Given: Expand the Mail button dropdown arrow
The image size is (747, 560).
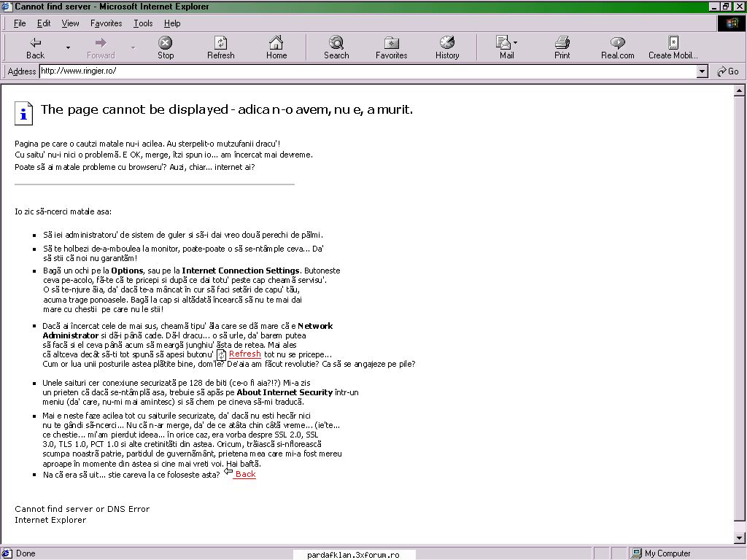Looking at the screenshot, I should pos(516,43).
